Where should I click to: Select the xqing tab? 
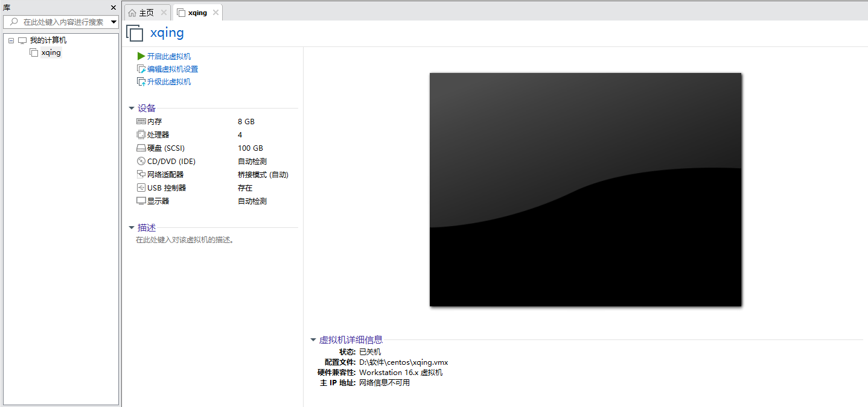[197, 13]
